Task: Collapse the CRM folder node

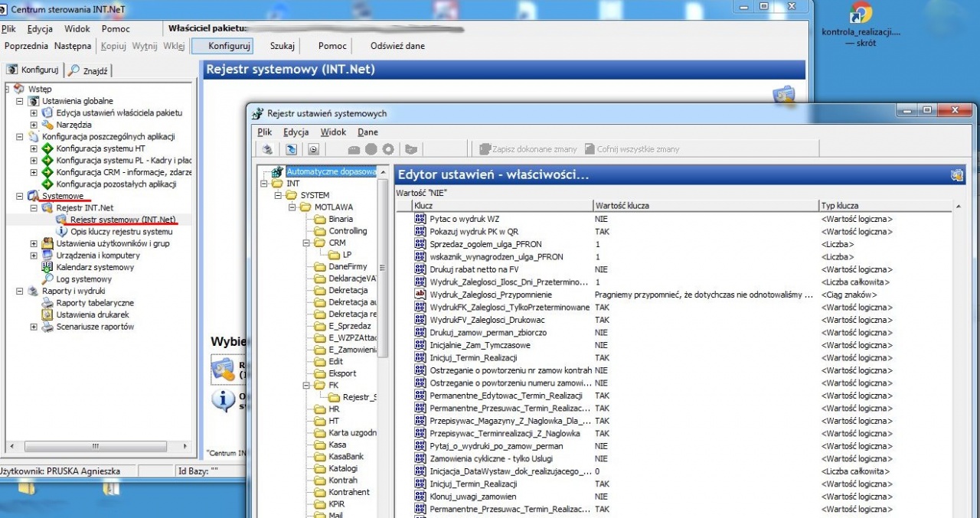Action: [x=307, y=243]
